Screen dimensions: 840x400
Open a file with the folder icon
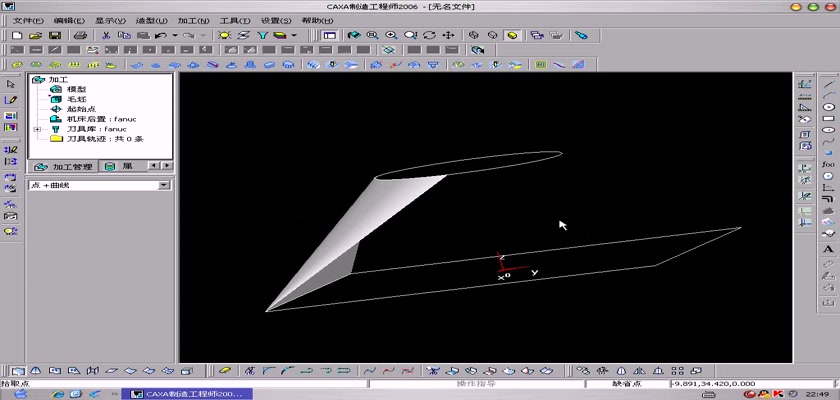[x=35, y=35]
